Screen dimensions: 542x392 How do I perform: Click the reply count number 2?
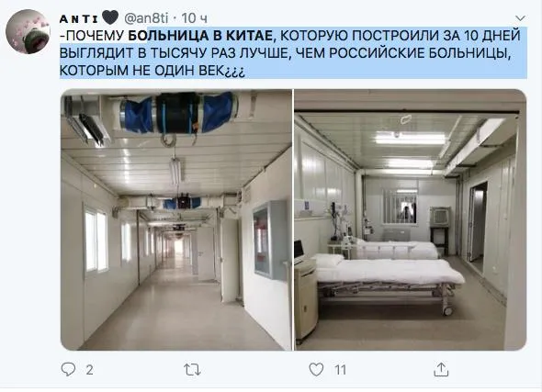point(89,370)
